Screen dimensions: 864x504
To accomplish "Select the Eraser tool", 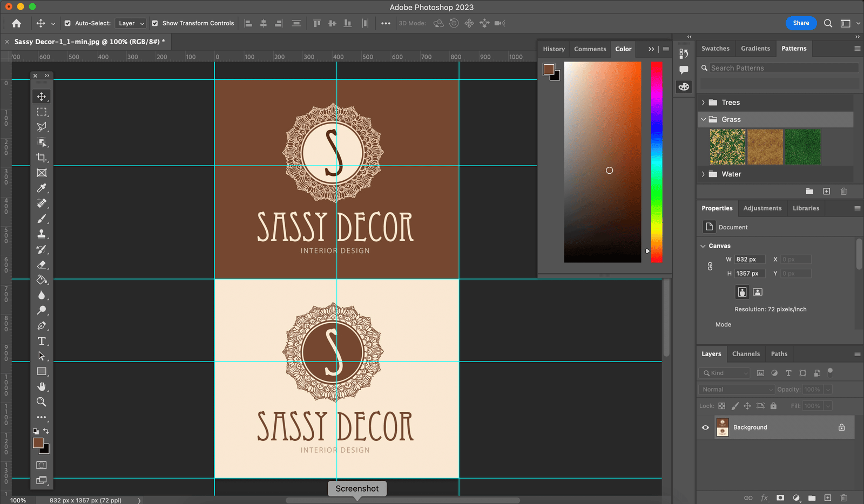I will pos(42,264).
